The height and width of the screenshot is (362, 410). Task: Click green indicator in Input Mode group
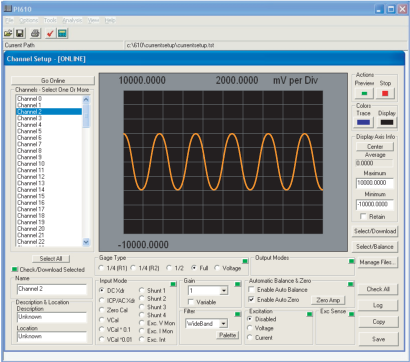173,284
